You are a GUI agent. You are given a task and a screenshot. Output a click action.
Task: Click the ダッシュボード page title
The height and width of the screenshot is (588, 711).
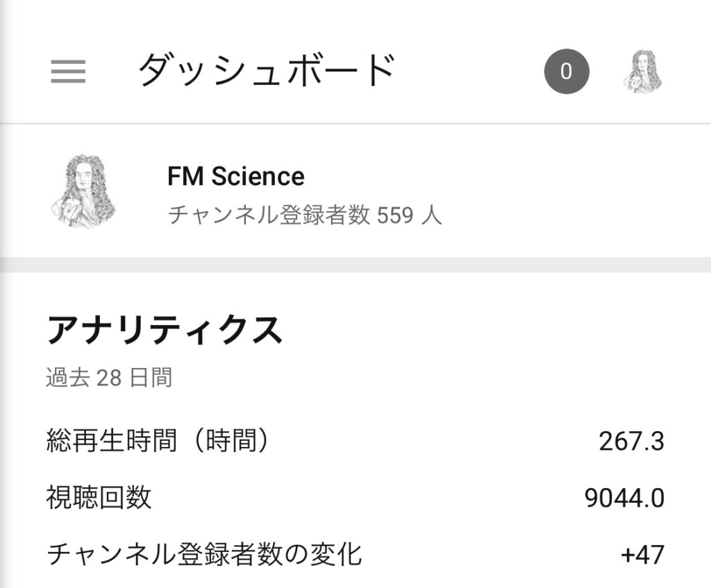point(267,70)
